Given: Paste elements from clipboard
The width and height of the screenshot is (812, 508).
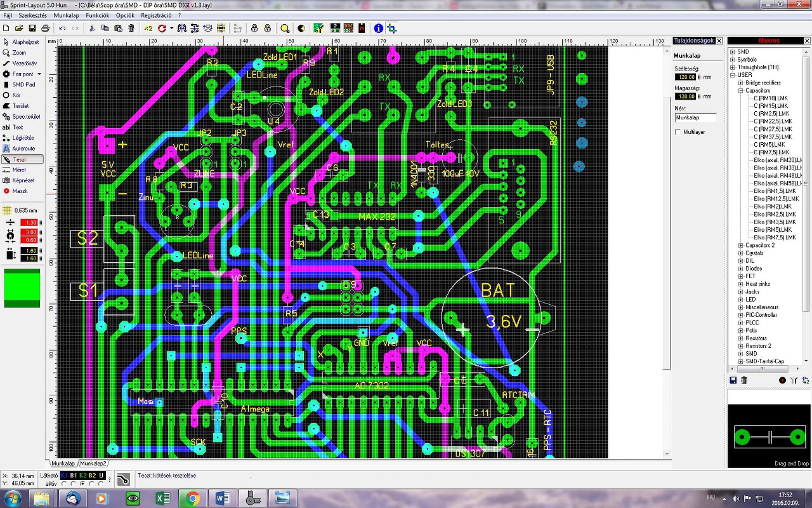Looking at the screenshot, I should [118, 28].
